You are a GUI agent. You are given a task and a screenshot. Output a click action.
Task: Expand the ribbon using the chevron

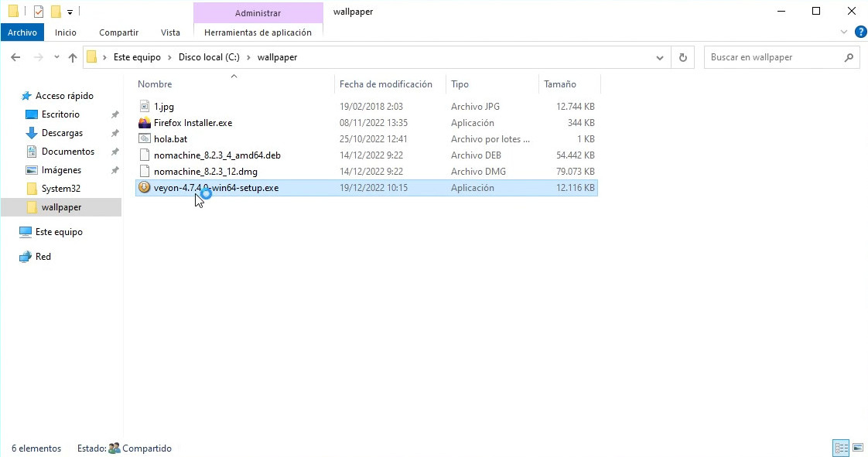tap(844, 32)
